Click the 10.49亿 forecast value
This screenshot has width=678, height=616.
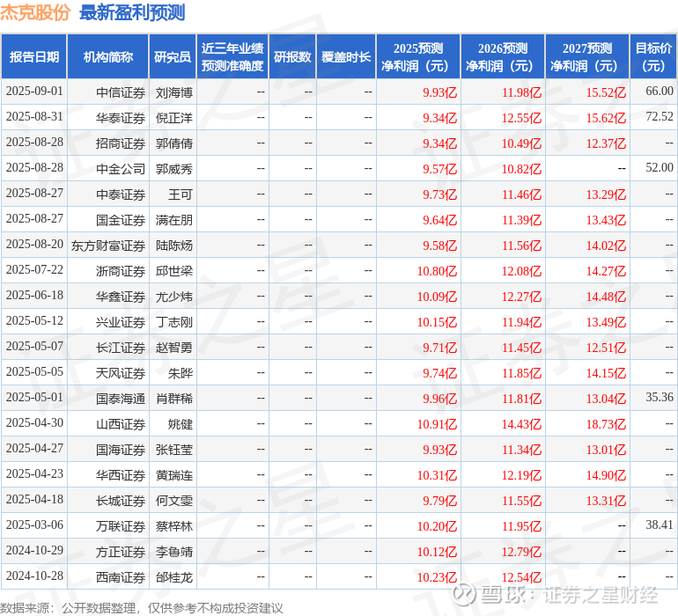521,143
